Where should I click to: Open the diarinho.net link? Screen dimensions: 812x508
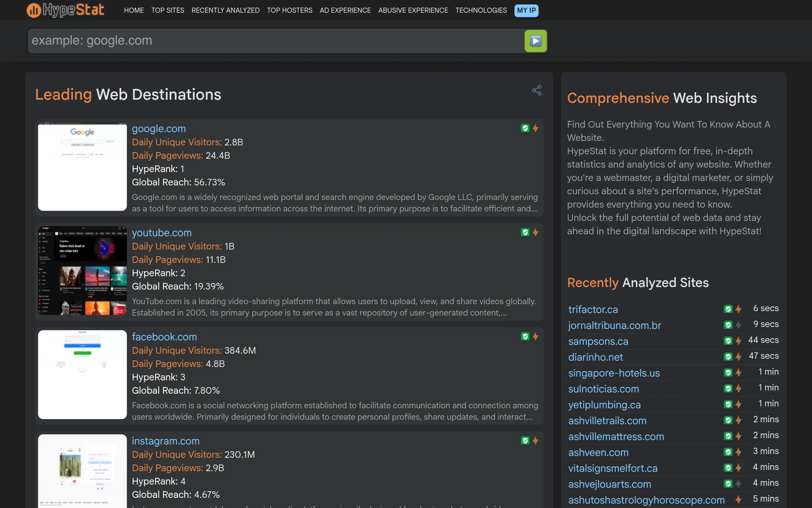coord(595,357)
